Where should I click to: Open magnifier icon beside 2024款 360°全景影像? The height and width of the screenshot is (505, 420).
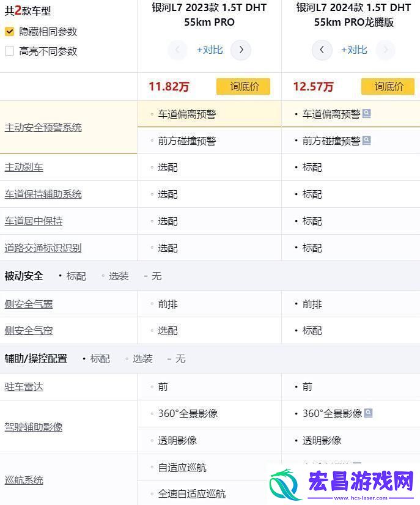point(368,413)
